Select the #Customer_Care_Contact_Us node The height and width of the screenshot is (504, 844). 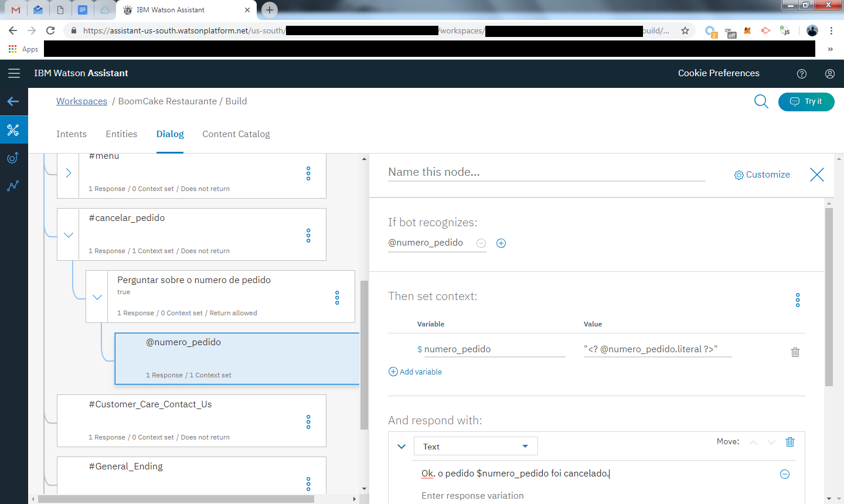pyautogui.click(x=191, y=421)
